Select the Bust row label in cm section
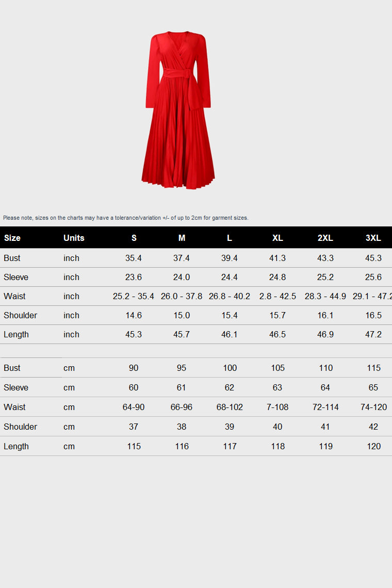The image size is (392, 588). tap(12, 368)
